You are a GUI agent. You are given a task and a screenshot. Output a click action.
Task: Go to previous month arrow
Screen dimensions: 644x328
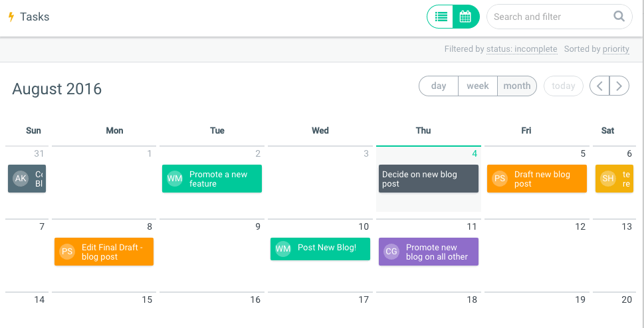(x=599, y=86)
